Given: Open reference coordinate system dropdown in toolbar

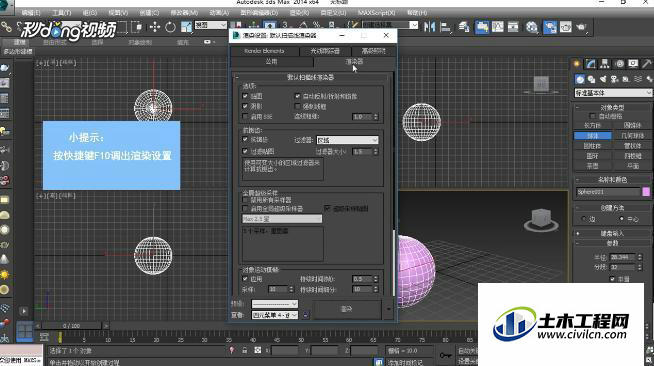Looking at the screenshot, I should (x=211, y=25).
